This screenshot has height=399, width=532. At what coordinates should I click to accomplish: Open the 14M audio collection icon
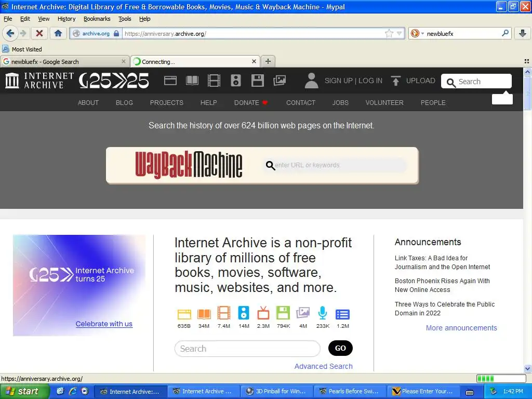tap(244, 313)
